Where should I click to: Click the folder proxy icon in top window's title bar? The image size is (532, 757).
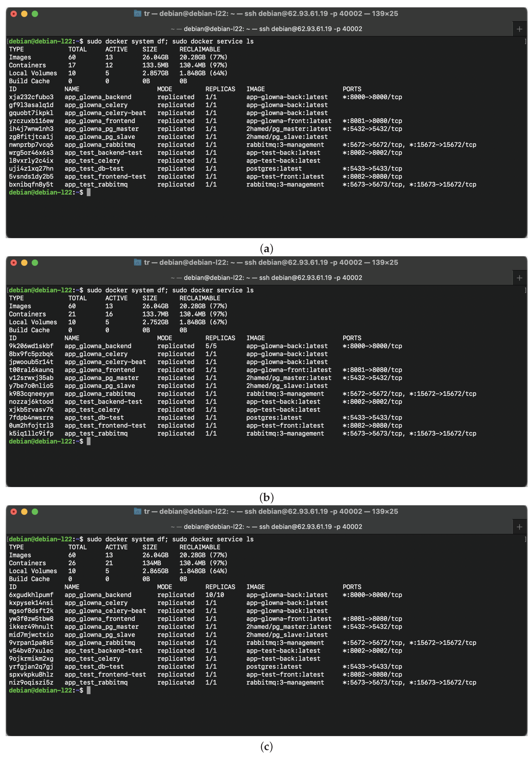coord(137,14)
